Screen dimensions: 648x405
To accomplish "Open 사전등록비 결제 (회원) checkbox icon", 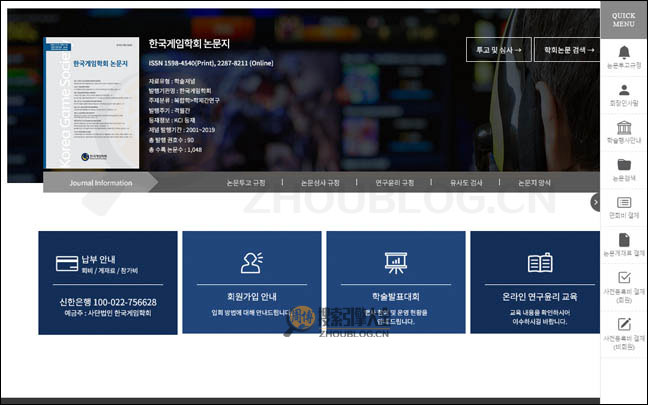I will (x=624, y=277).
